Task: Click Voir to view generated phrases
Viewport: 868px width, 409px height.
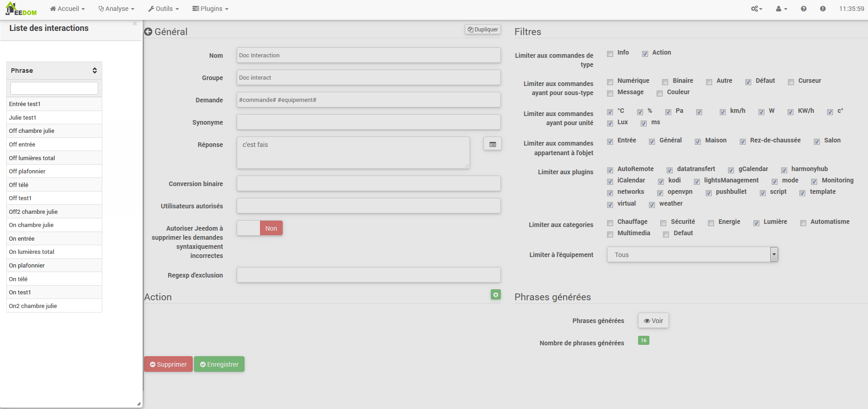Action: (653, 321)
